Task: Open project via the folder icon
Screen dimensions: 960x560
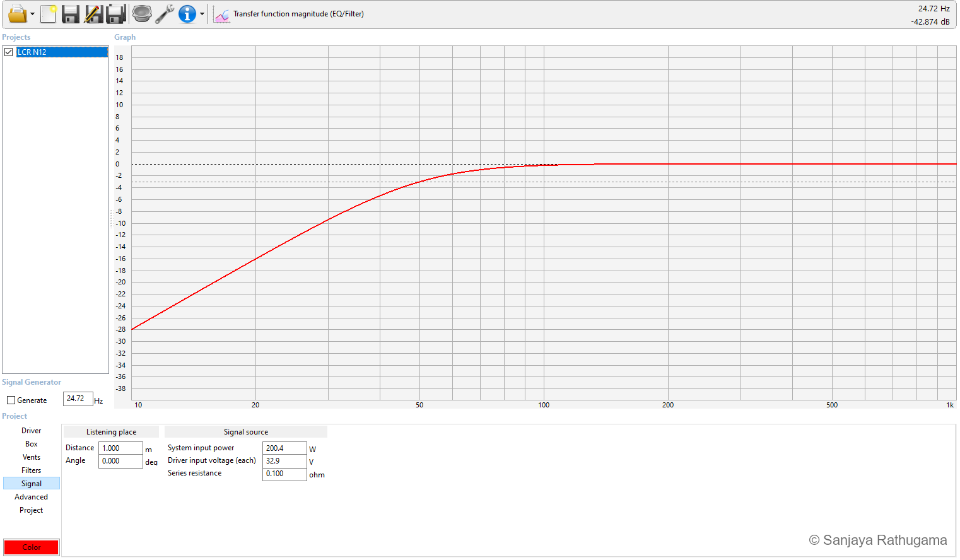Action: click(17, 13)
